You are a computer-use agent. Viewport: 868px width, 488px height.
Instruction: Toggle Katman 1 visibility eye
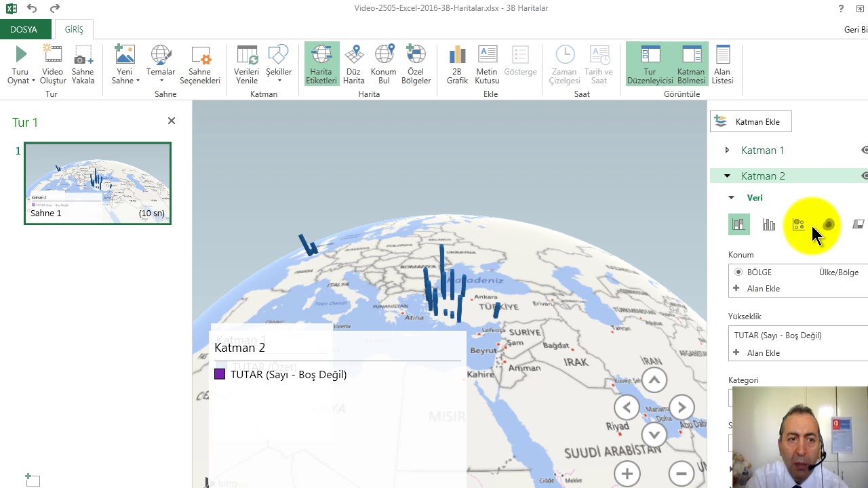tap(865, 150)
